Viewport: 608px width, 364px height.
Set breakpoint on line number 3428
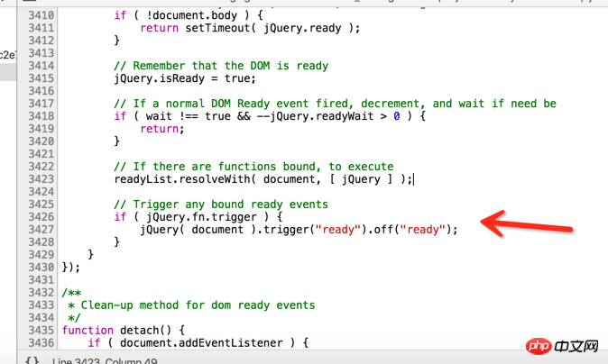[41, 242]
